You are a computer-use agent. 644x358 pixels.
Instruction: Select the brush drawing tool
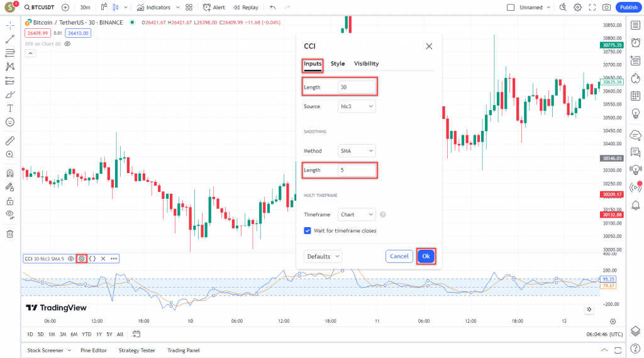pyautogui.click(x=10, y=94)
